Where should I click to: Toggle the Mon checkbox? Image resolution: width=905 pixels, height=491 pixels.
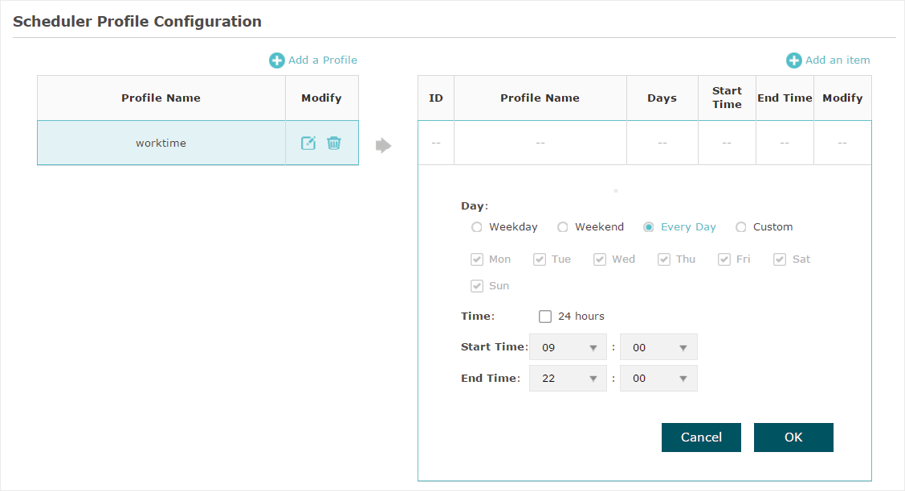point(477,260)
